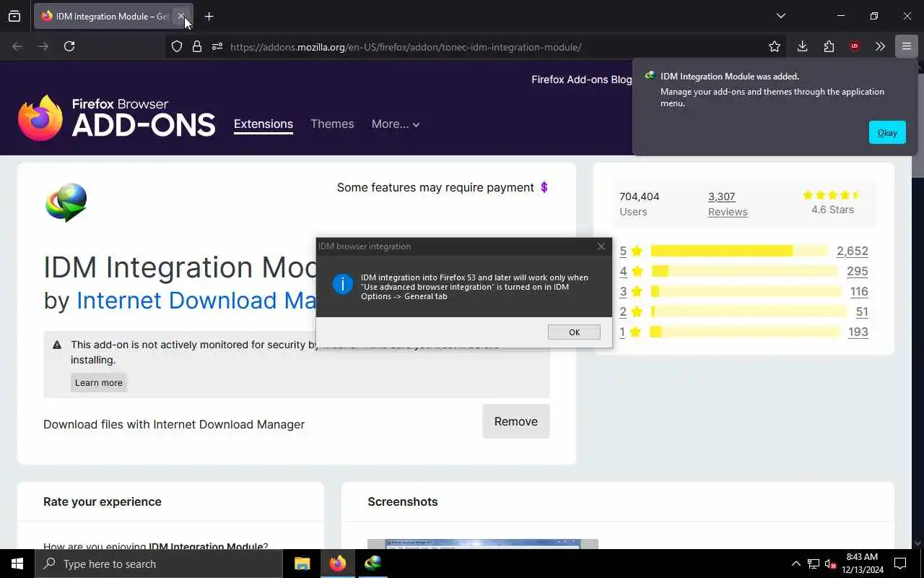This screenshot has width=924, height=578.
Task: Click the blue info icon in dialog
Action: tap(343, 284)
